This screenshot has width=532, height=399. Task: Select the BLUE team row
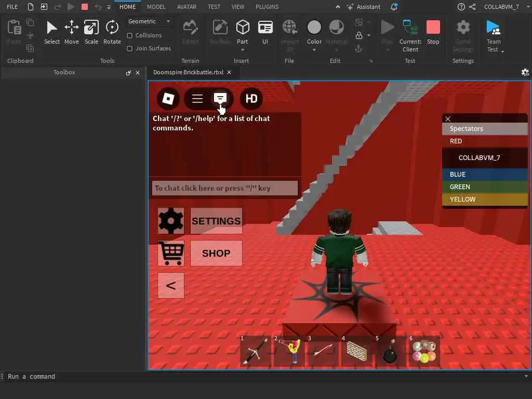pyautogui.click(x=485, y=175)
